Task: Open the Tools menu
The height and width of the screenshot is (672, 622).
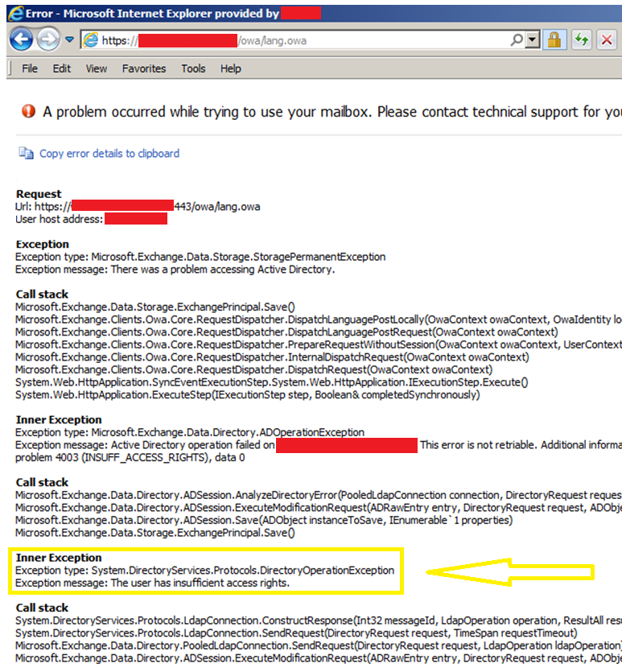Action: [x=193, y=68]
